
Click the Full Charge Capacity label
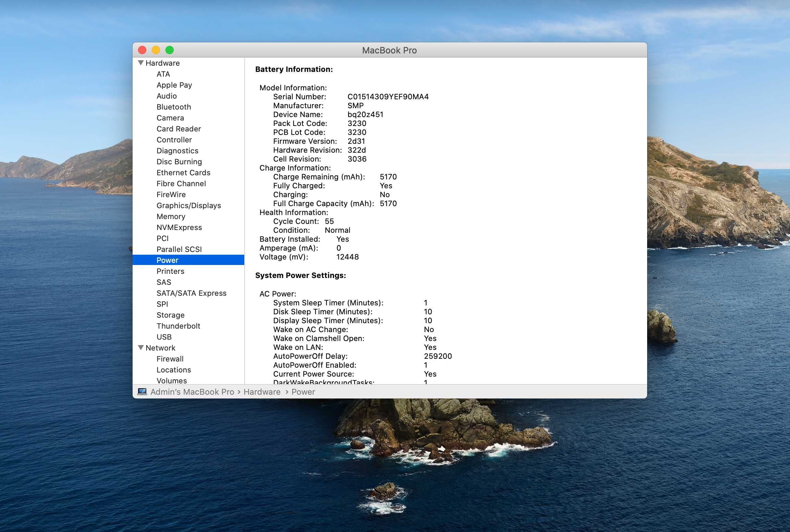pyautogui.click(x=323, y=203)
